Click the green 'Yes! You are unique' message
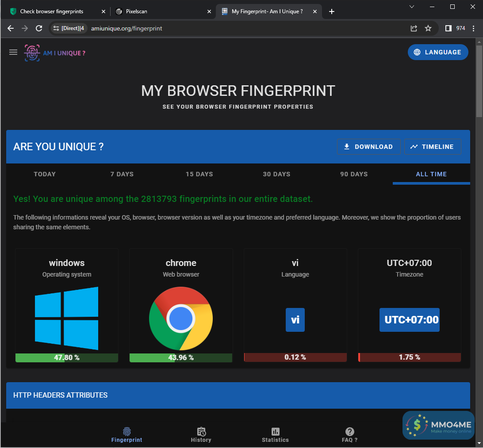The height and width of the screenshot is (448, 483). [x=163, y=199]
